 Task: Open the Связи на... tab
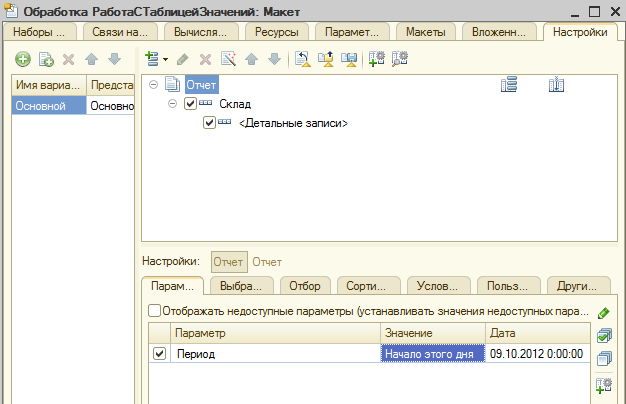(120, 32)
